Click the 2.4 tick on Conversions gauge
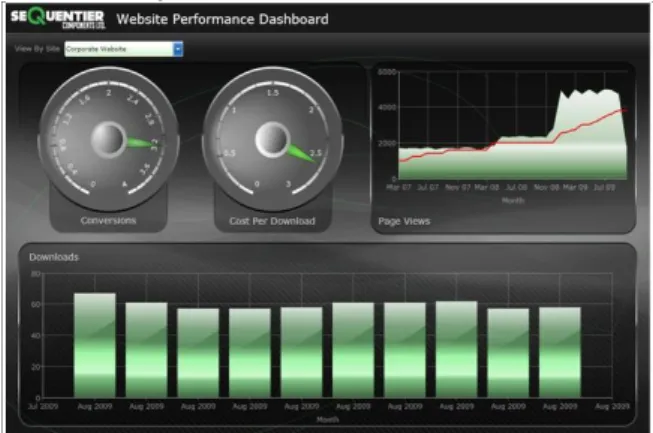This screenshot has width=653, height=433. (133, 100)
